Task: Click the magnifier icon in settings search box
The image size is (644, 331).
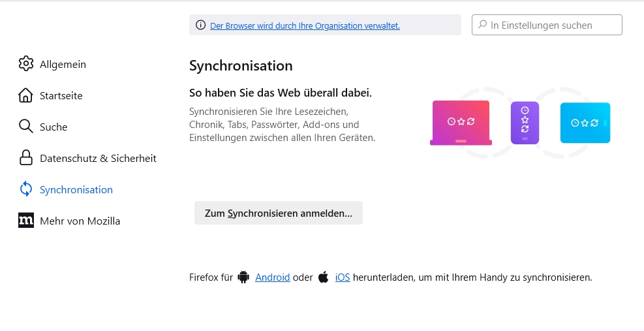Action: pos(482,25)
